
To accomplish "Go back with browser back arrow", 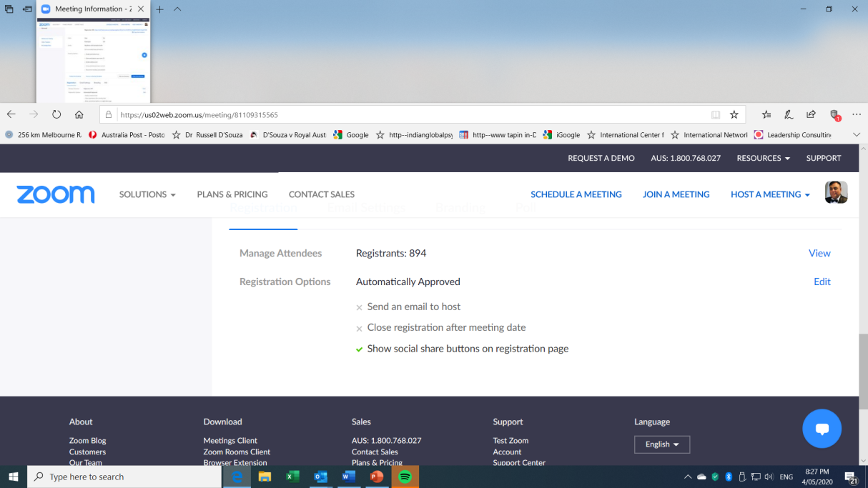I will click(x=11, y=114).
